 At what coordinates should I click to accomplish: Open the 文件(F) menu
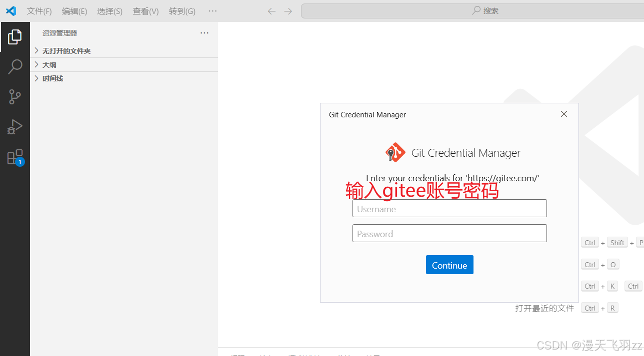tap(39, 10)
